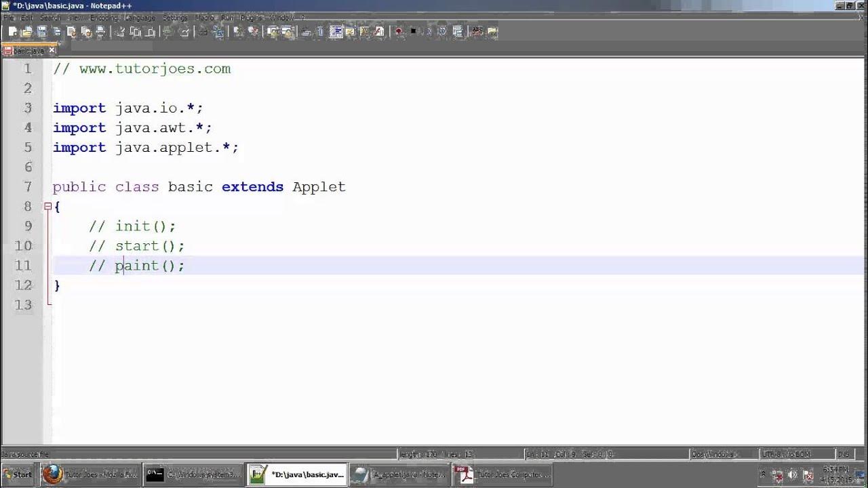Switch to A_applet.java Notepad taskbar button
Viewport: 868px width, 488px height.
click(x=400, y=474)
